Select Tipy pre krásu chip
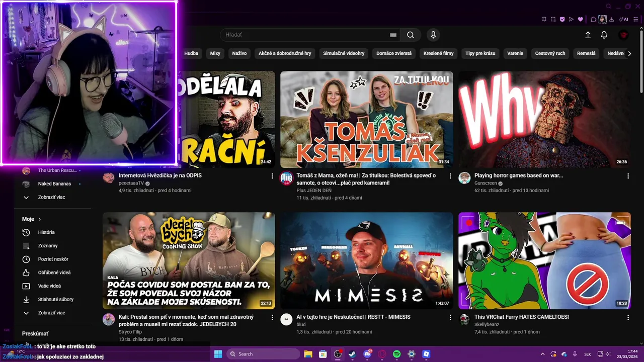This screenshot has width=644, height=362. click(x=480, y=53)
